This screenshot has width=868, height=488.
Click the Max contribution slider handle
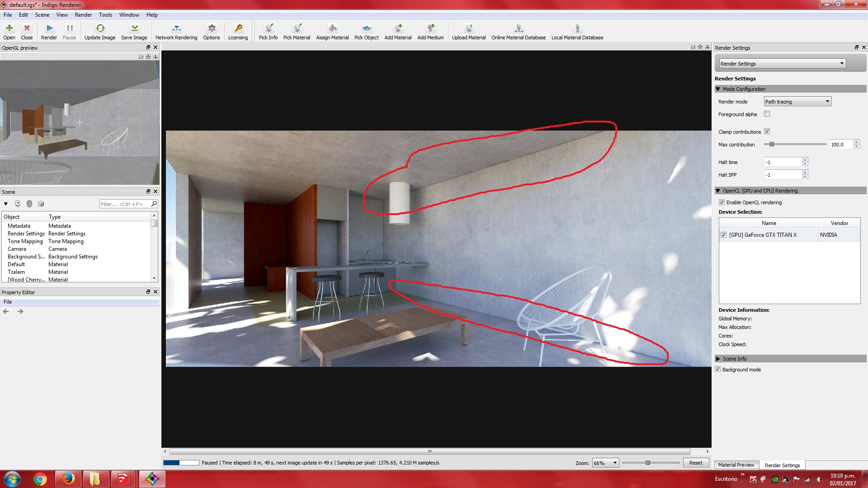pyautogui.click(x=772, y=145)
